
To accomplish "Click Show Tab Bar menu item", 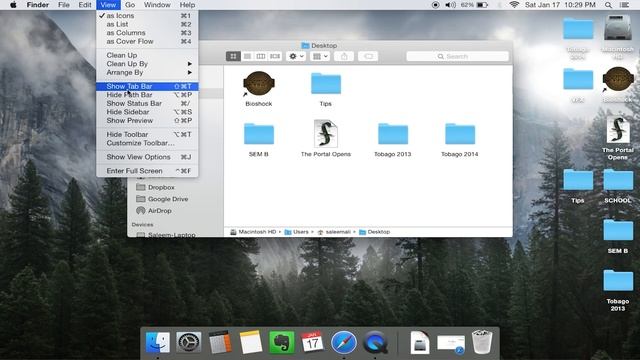I will pyautogui.click(x=147, y=86).
